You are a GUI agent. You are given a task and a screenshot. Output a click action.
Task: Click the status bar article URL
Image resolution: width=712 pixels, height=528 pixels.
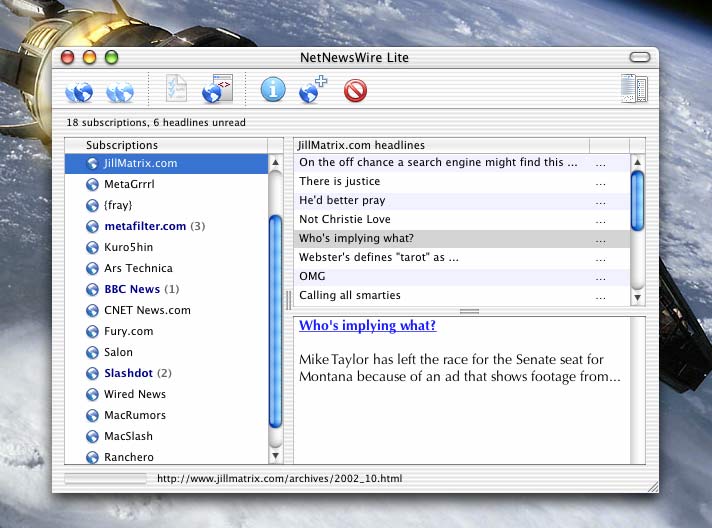click(280, 479)
